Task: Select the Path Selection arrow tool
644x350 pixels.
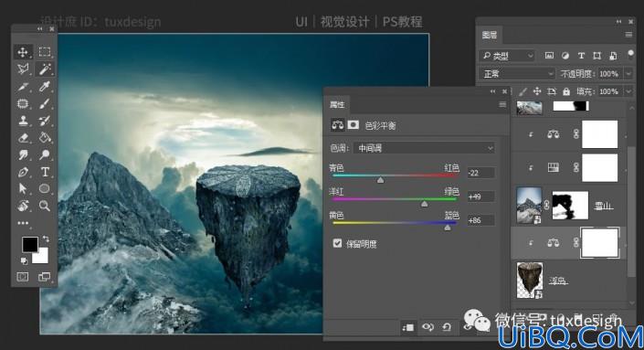Action: pos(23,188)
